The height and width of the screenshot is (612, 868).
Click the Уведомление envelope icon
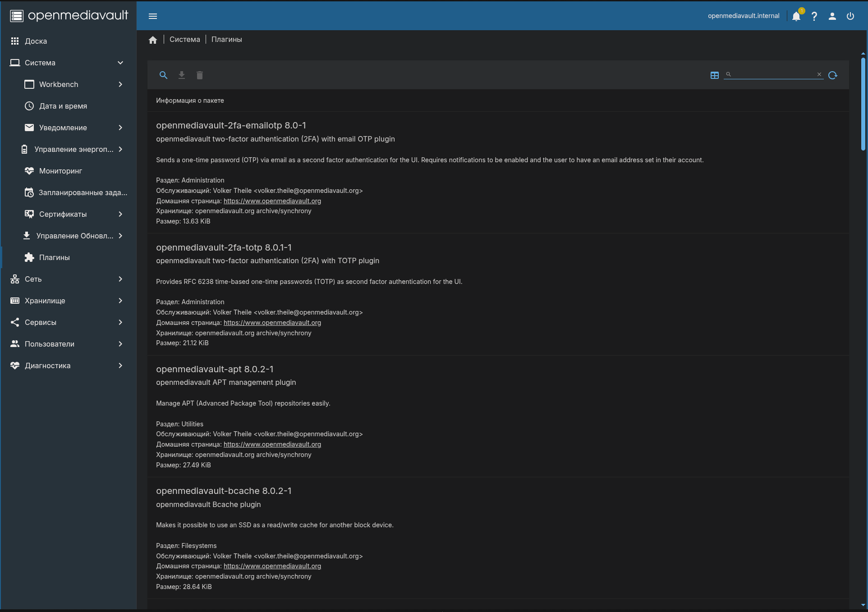[x=29, y=128]
